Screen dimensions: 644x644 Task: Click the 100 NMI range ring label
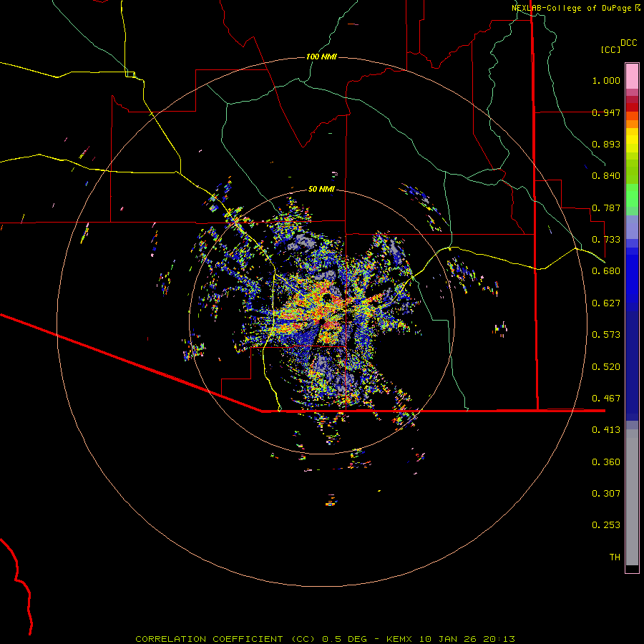pyautogui.click(x=321, y=57)
